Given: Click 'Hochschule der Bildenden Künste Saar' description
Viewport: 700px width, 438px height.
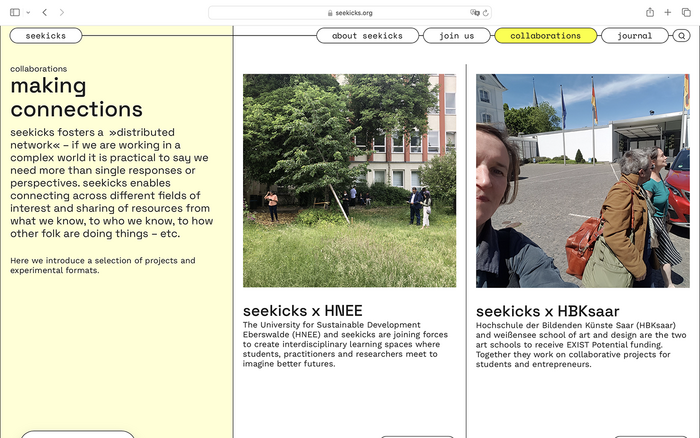Looking at the screenshot, I should pyautogui.click(x=581, y=345).
